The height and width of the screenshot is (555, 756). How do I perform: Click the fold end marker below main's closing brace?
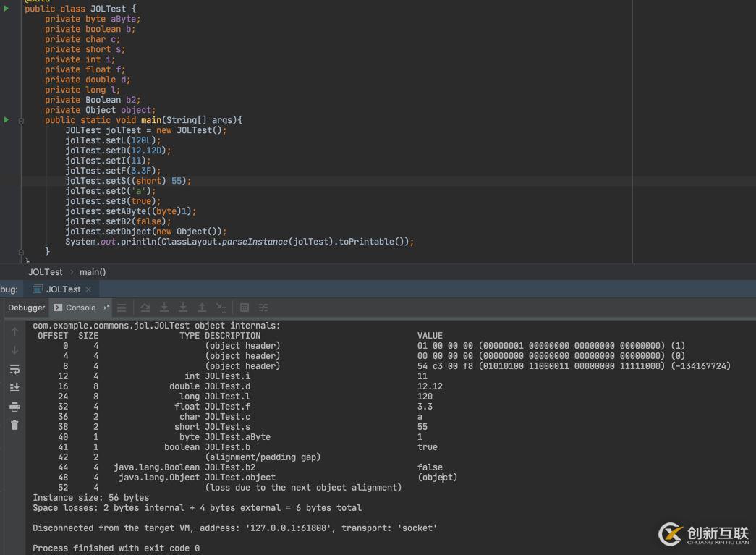click(x=21, y=252)
